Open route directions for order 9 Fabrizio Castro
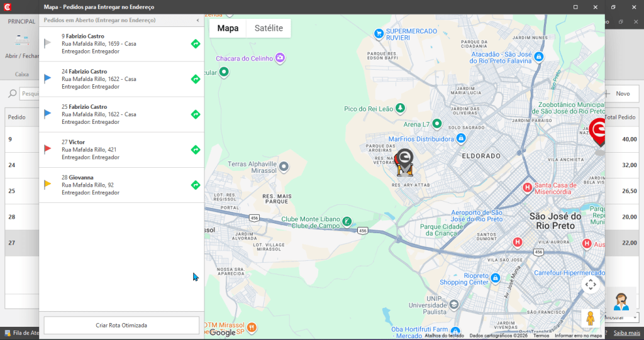 coord(196,43)
